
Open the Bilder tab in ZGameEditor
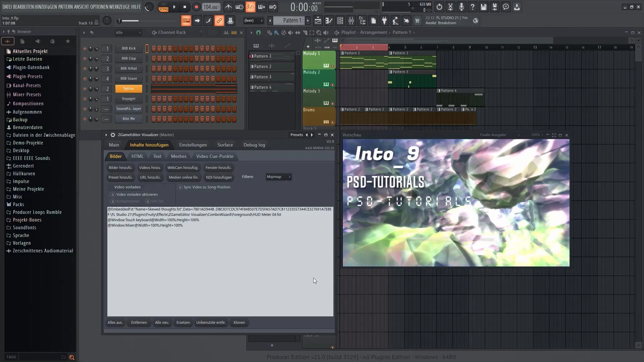click(115, 156)
